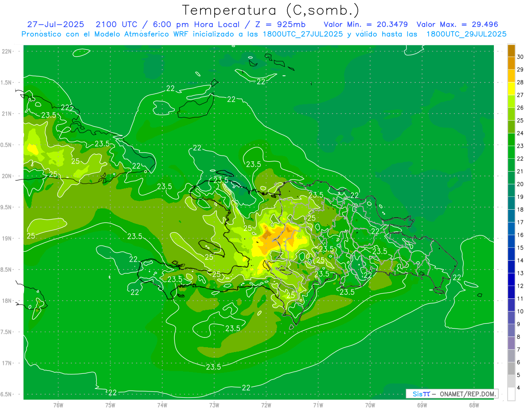The image size is (532, 411).
Task: Click the color bar label "30"
Action: point(520,57)
